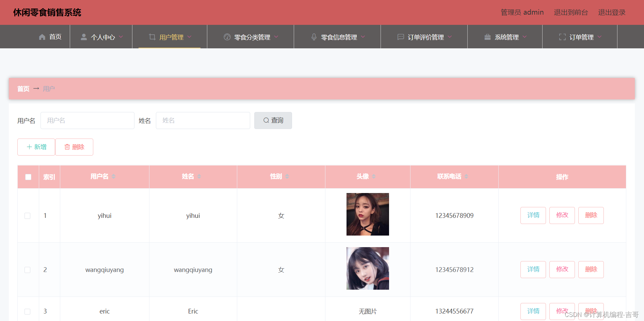Screen dimensions: 644x321
Task: Check the checkbox for user yihui
Action: point(27,215)
